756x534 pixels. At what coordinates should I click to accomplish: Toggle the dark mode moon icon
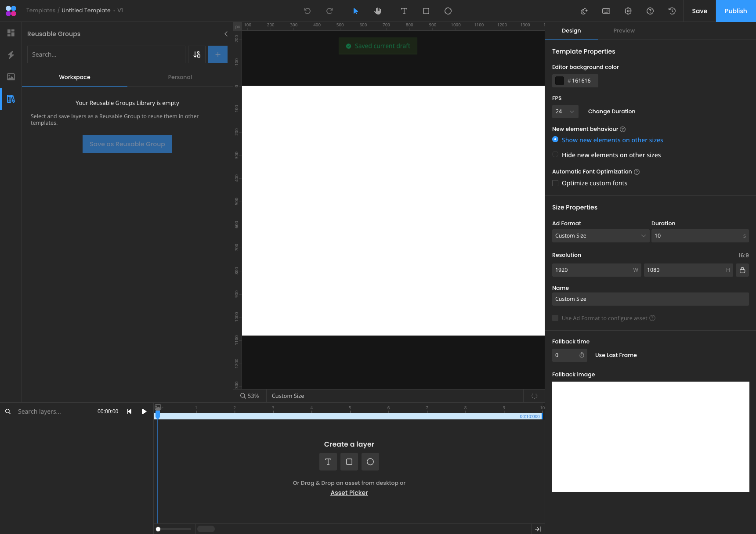point(584,11)
